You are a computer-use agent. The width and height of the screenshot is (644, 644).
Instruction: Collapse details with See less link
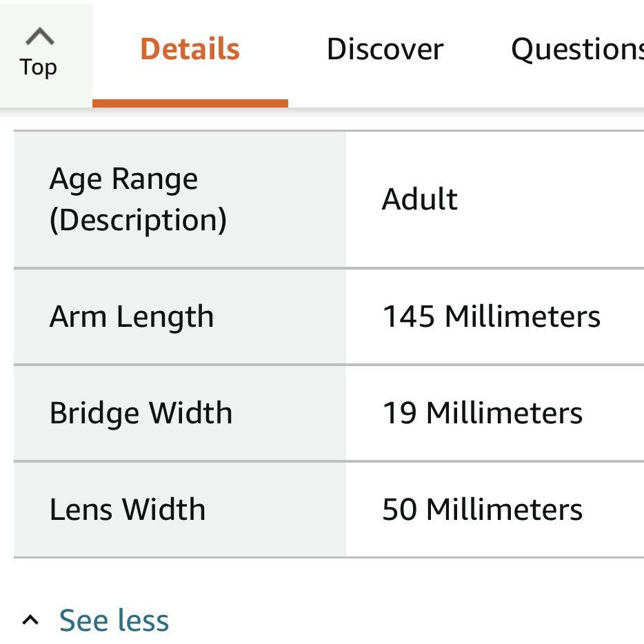[114, 620]
